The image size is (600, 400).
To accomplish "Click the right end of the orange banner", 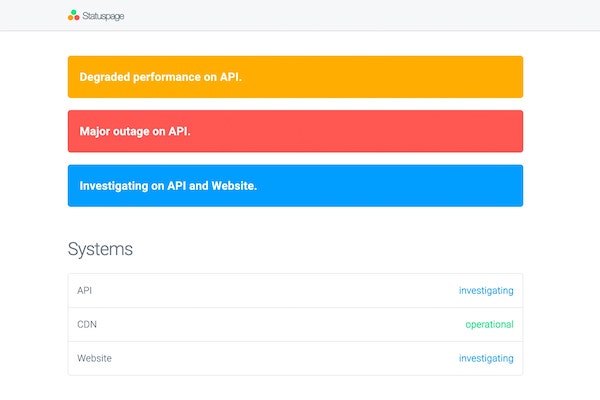I will coord(510,77).
